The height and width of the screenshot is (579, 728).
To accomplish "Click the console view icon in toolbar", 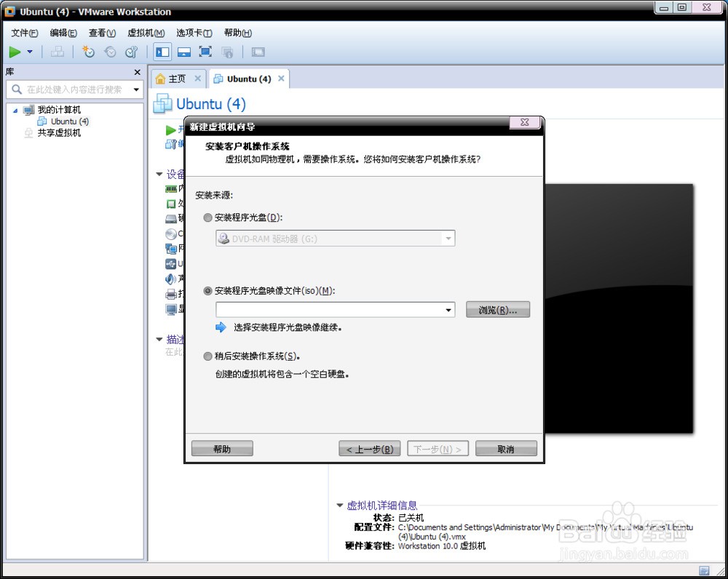I will (x=258, y=52).
